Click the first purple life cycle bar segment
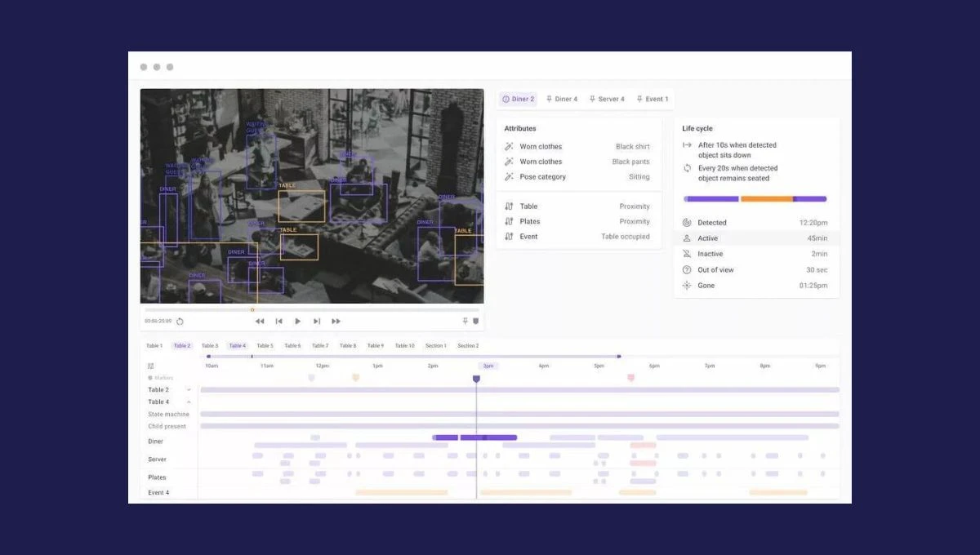Viewport: 980px width, 555px height. [711, 199]
